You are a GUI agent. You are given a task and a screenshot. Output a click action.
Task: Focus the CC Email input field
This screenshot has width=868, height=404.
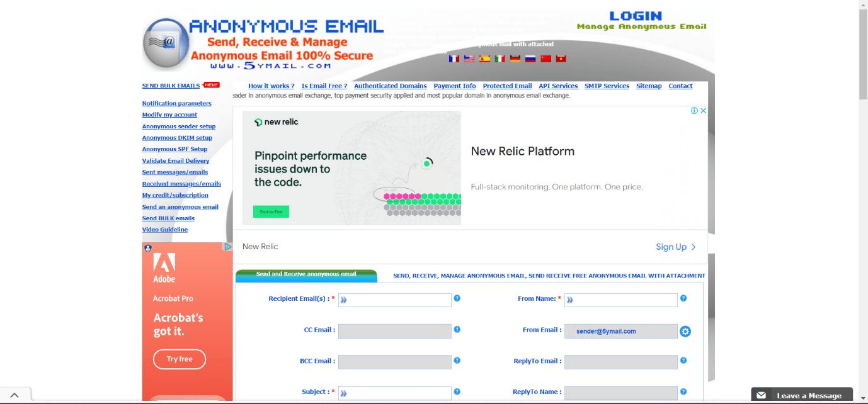click(395, 331)
